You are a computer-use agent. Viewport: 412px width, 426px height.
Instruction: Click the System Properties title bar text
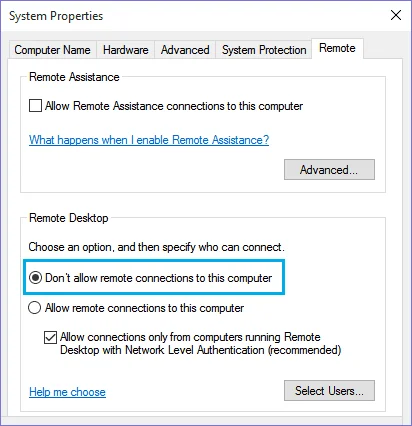point(56,16)
